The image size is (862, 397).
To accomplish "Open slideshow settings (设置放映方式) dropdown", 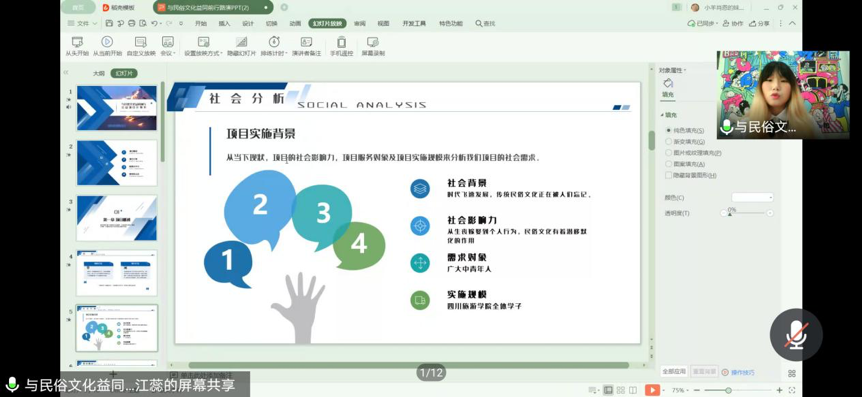I will click(203, 46).
